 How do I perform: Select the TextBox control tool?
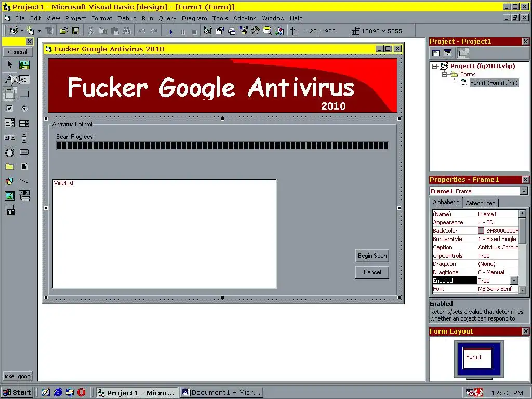(24, 79)
